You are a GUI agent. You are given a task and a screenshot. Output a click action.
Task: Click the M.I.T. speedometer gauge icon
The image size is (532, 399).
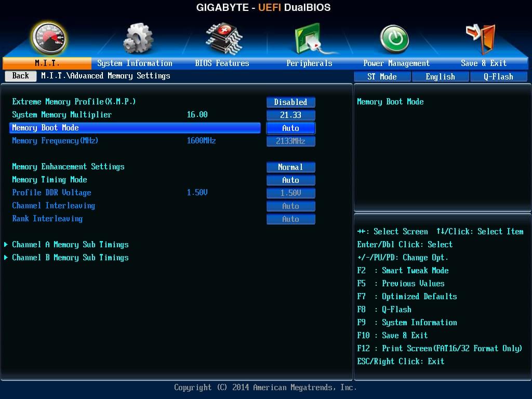click(49, 38)
